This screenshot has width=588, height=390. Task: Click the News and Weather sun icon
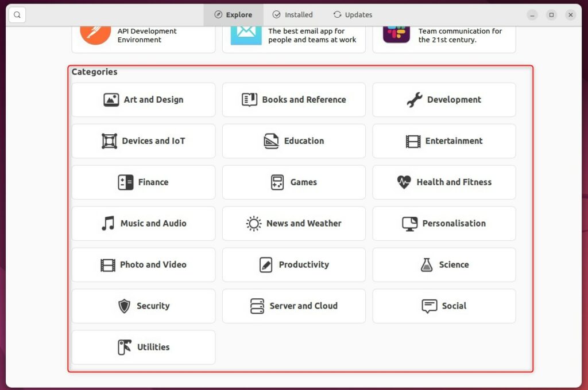point(253,224)
